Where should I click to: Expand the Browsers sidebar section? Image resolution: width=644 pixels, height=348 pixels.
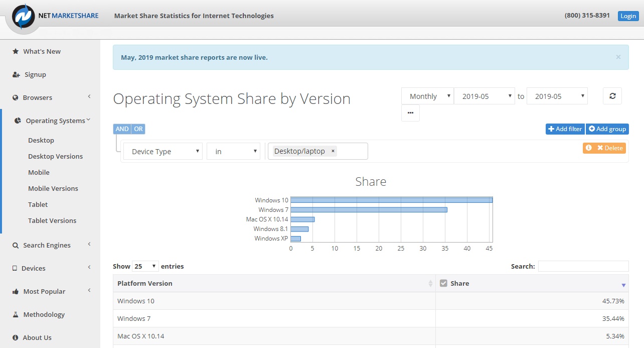click(89, 96)
